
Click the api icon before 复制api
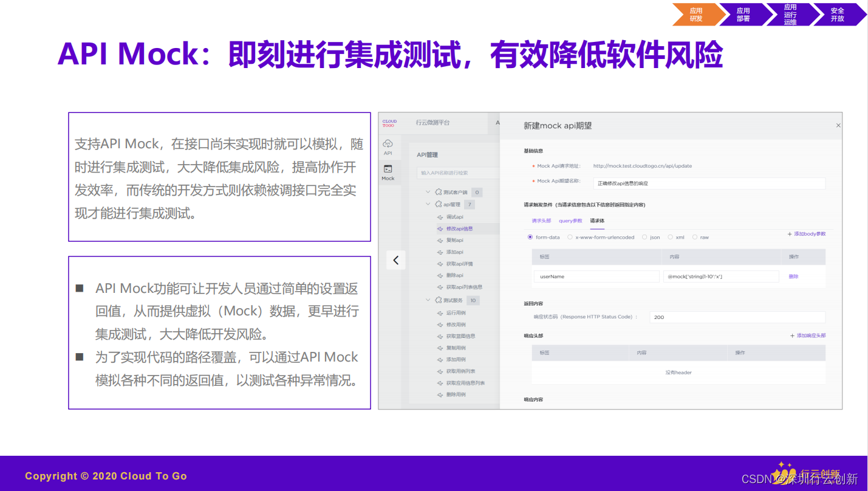pos(440,240)
